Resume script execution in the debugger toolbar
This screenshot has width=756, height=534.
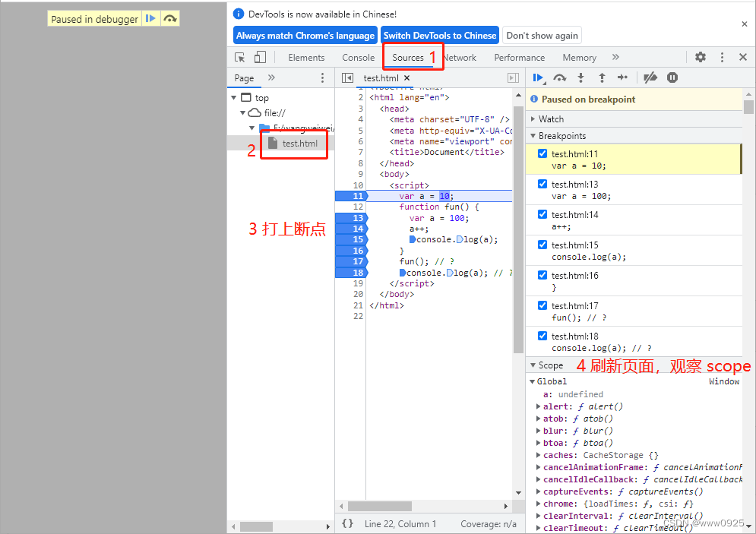coord(539,77)
